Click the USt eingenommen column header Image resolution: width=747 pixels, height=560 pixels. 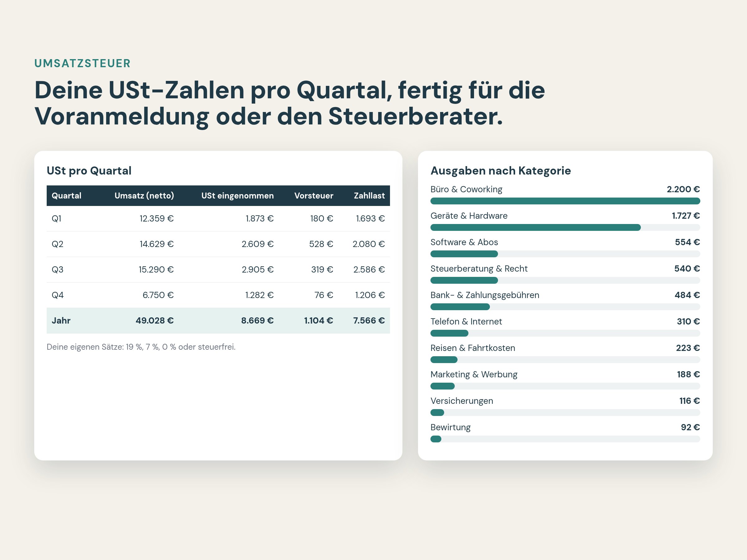pos(237,196)
